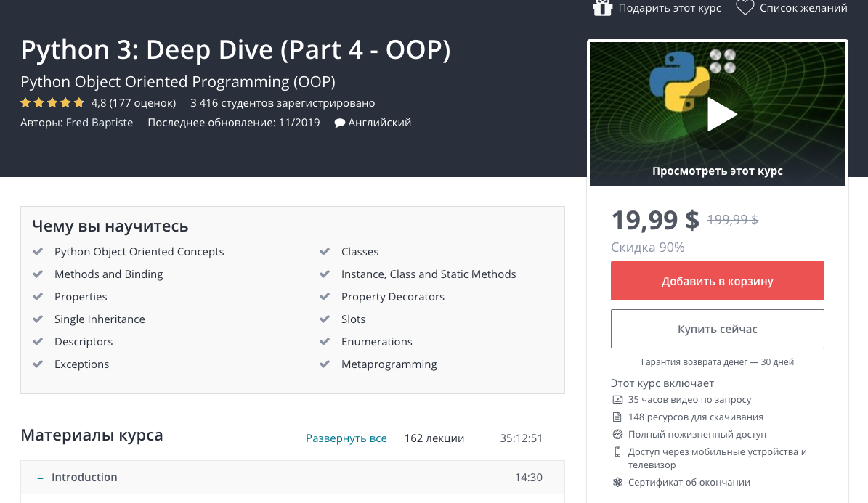Click the five-star rating display
The height and width of the screenshot is (503, 868).
tap(52, 102)
